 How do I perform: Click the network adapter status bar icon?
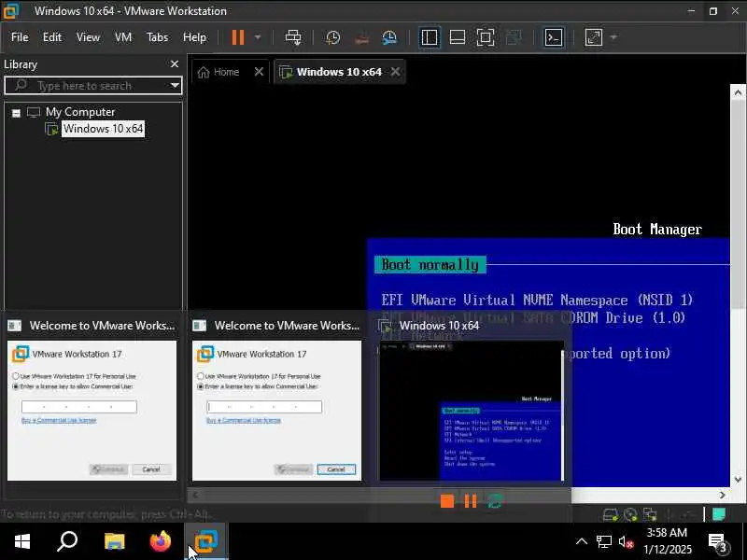(x=650, y=515)
